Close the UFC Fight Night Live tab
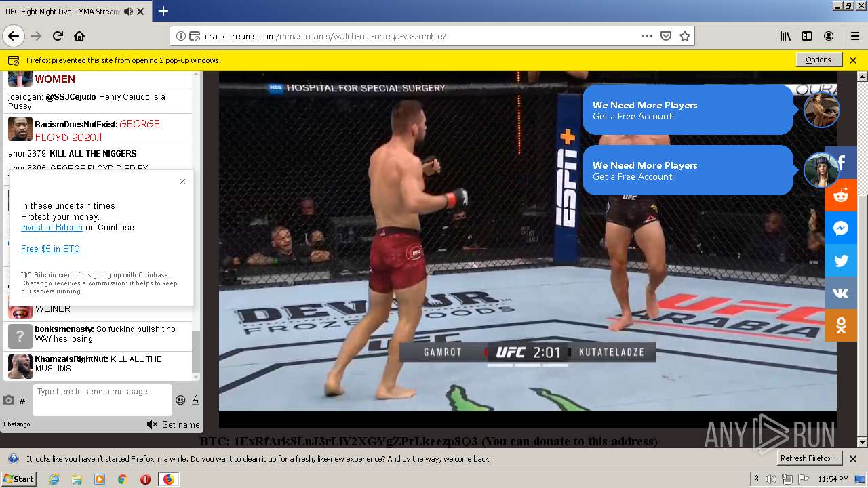The height and width of the screenshot is (488, 868). 140,12
